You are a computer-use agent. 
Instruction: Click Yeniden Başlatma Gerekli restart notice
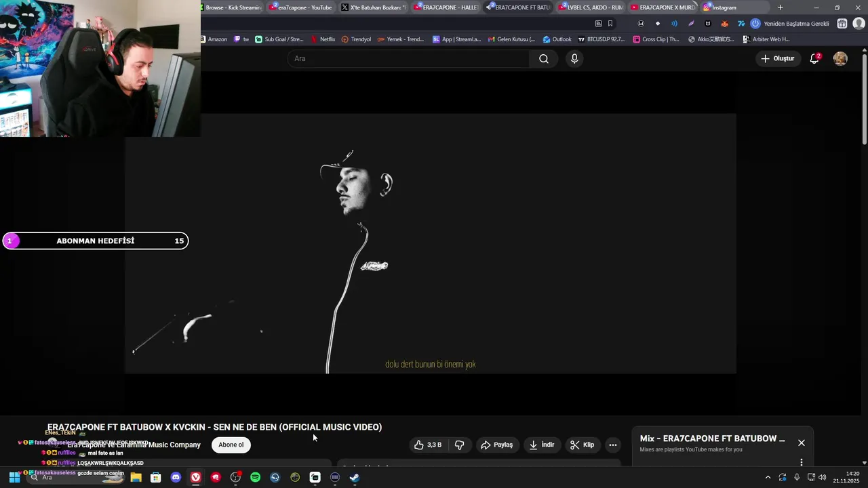(x=790, y=24)
